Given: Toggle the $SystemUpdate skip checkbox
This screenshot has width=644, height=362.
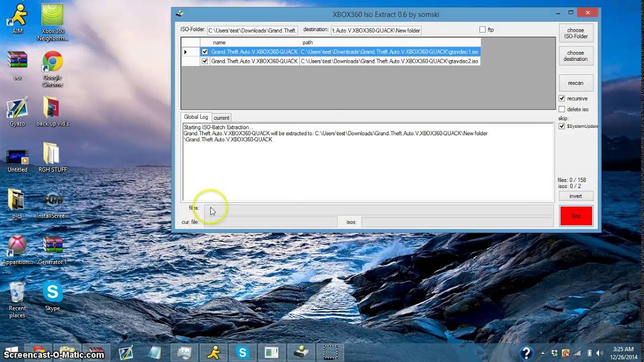Looking at the screenshot, I should [562, 126].
